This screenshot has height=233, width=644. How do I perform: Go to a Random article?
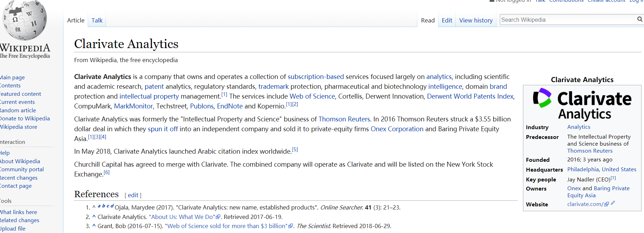[18, 111]
